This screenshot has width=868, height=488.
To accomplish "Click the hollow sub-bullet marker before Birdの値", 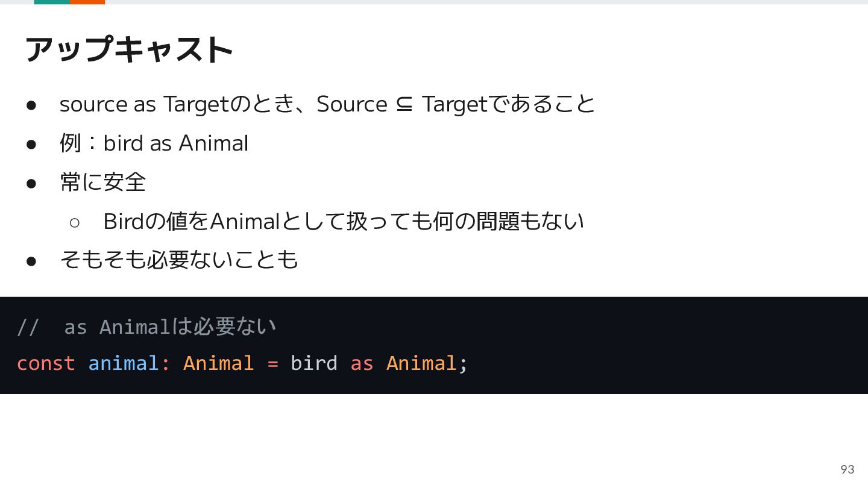I will pyautogui.click(x=75, y=222).
